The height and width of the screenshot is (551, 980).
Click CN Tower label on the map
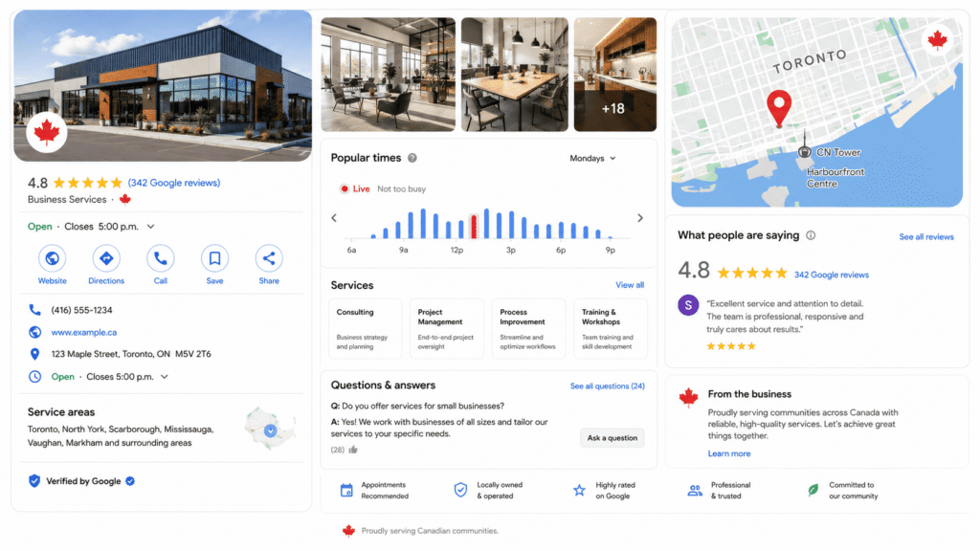point(838,152)
